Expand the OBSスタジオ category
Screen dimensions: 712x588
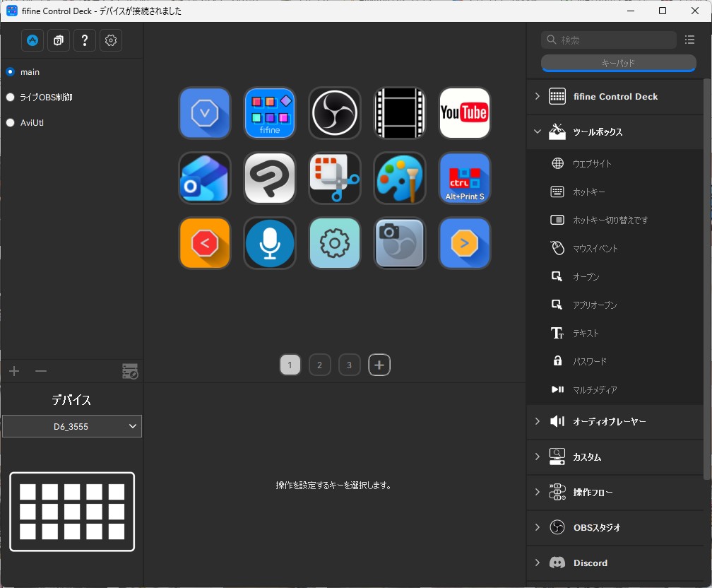[x=615, y=528]
